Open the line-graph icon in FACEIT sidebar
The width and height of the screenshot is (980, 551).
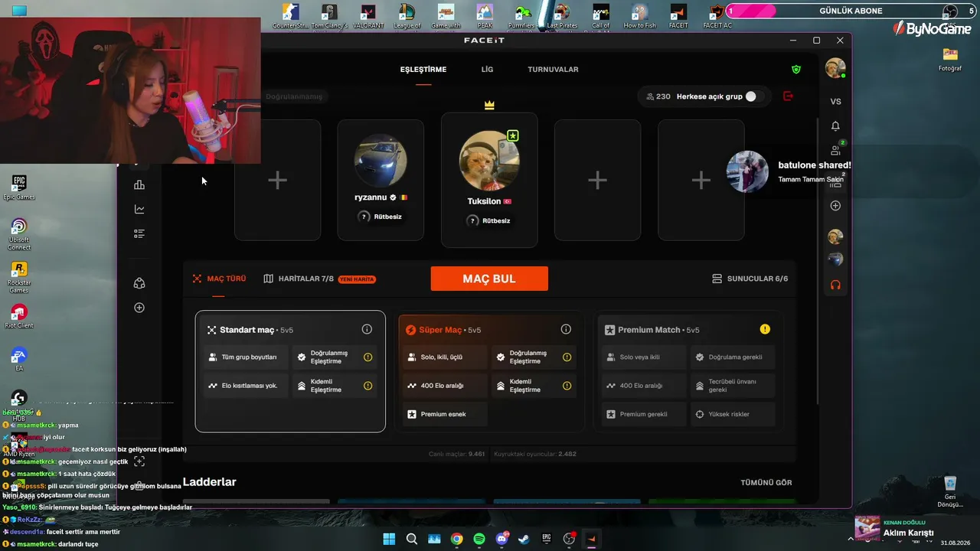[x=139, y=209]
